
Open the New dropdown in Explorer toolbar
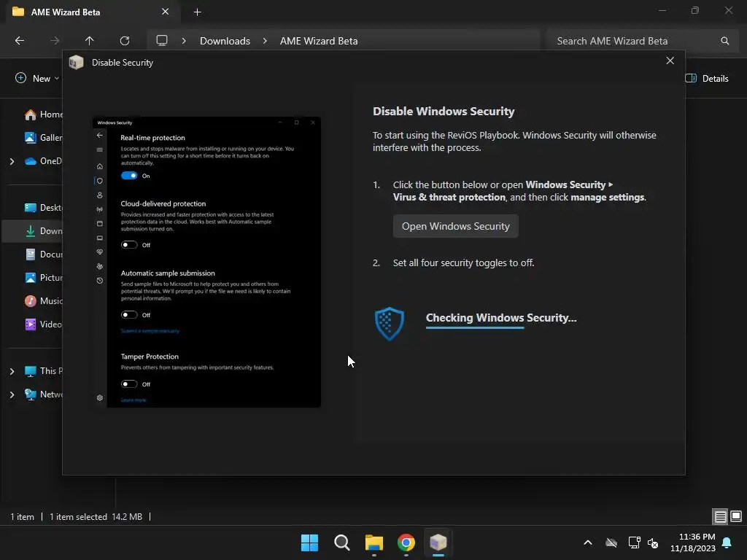click(x=37, y=78)
